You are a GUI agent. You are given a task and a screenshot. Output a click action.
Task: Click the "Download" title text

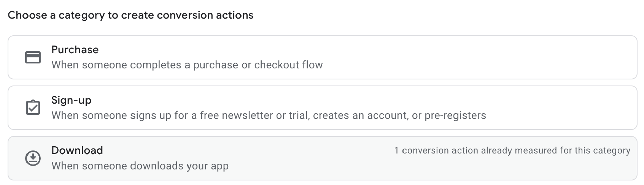[x=77, y=150]
